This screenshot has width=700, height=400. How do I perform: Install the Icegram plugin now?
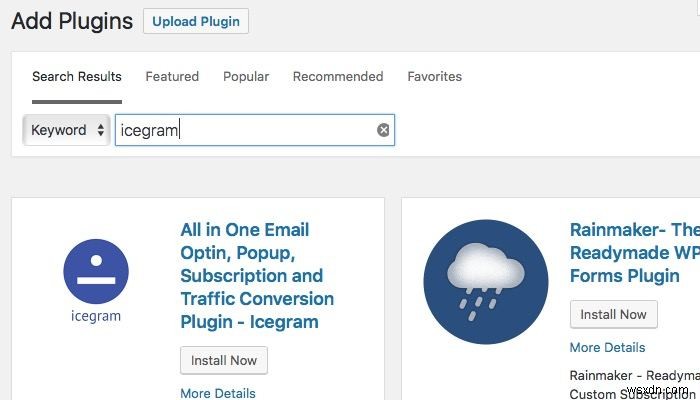pos(224,360)
